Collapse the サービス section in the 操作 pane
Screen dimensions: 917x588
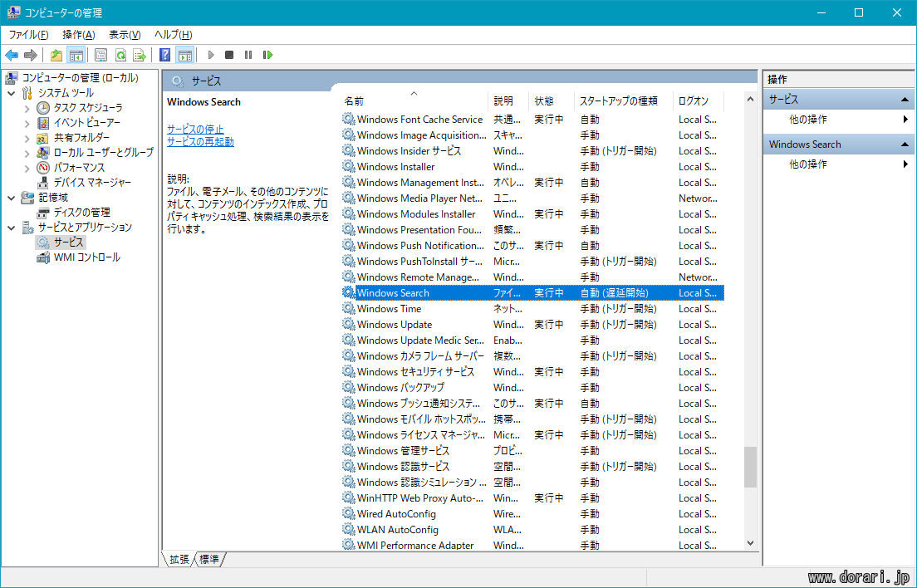(x=905, y=100)
